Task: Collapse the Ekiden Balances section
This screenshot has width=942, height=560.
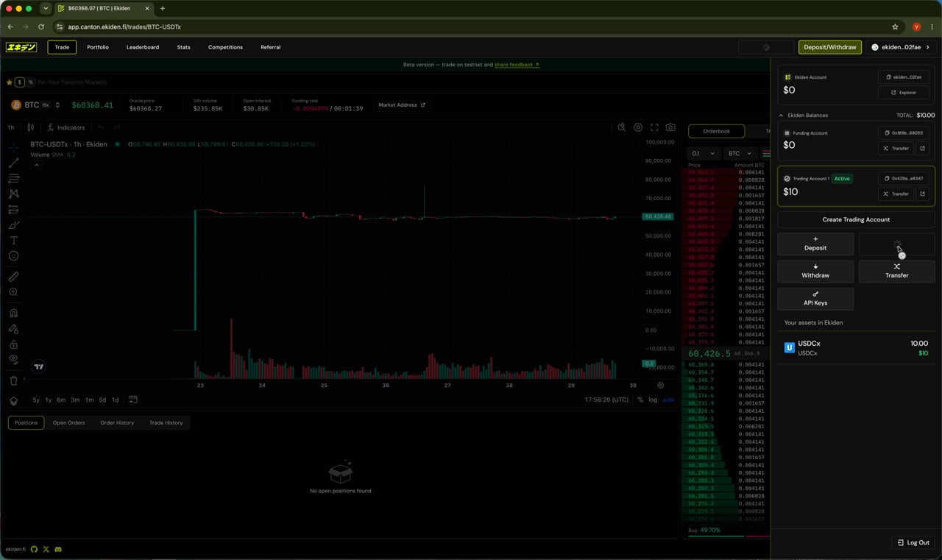Action: tap(781, 116)
